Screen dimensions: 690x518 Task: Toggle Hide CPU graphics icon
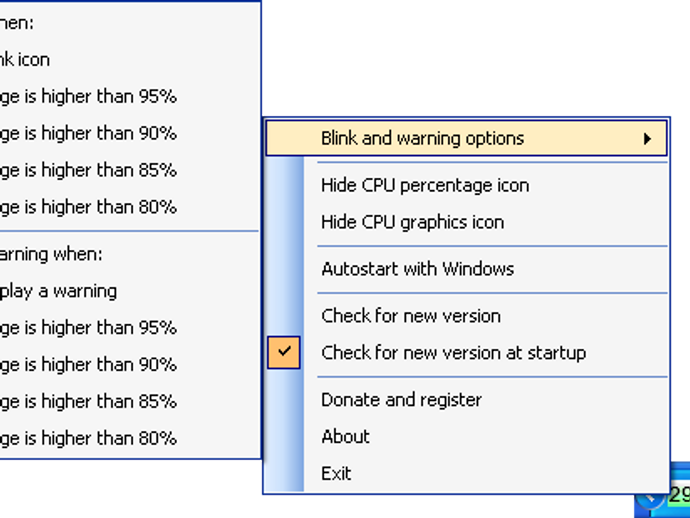[x=412, y=222]
